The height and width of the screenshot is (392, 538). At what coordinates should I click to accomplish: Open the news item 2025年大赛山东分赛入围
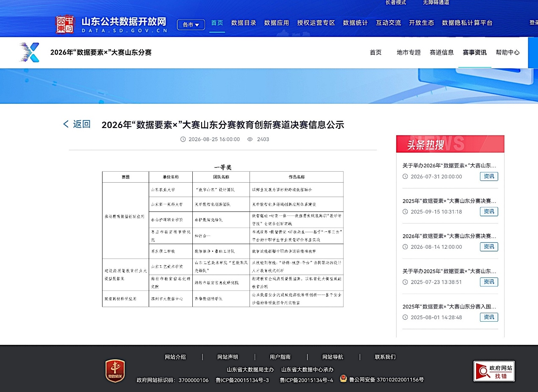click(x=449, y=306)
